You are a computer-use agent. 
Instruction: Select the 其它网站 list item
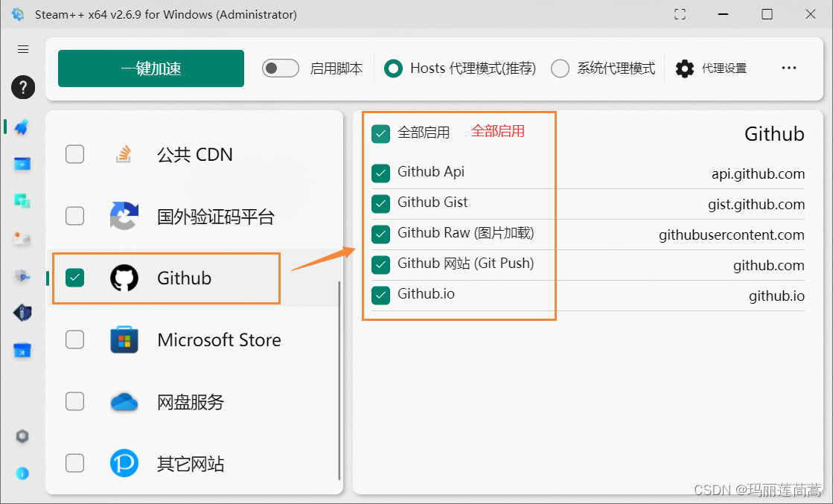pyautogui.click(x=194, y=463)
